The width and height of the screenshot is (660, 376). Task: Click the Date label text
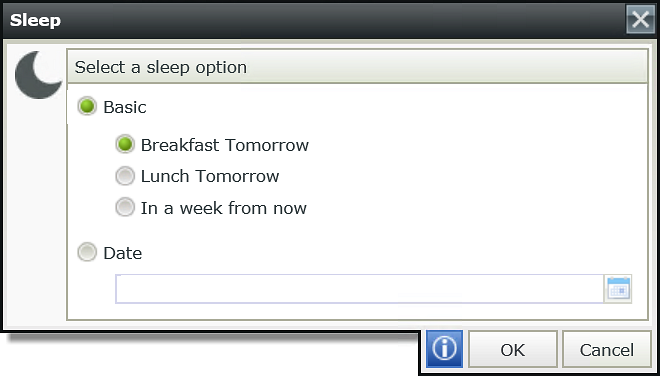coord(123,253)
